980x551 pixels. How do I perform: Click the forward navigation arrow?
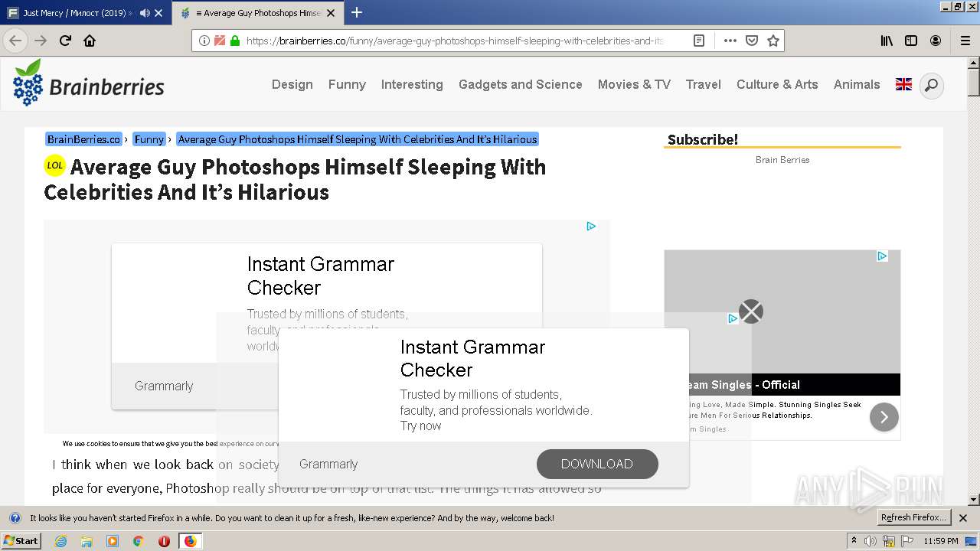[x=41, y=41]
